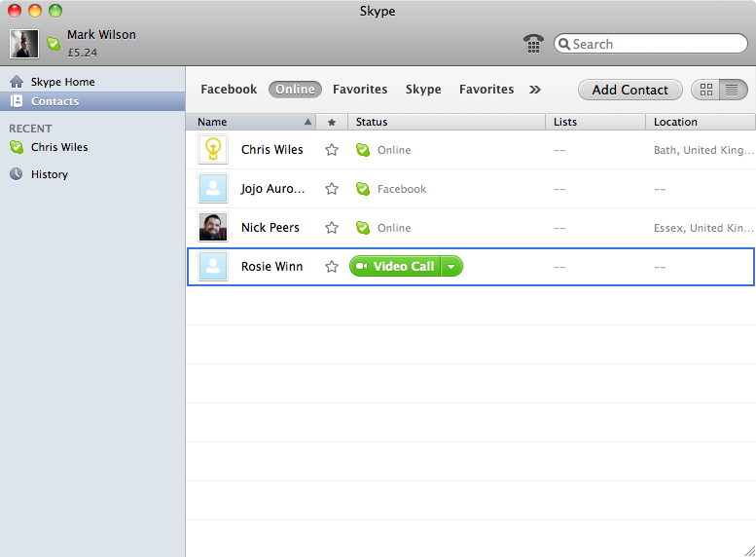Click the Skype Home house icon
Image resolution: width=756 pixels, height=557 pixels.
(x=17, y=82)
